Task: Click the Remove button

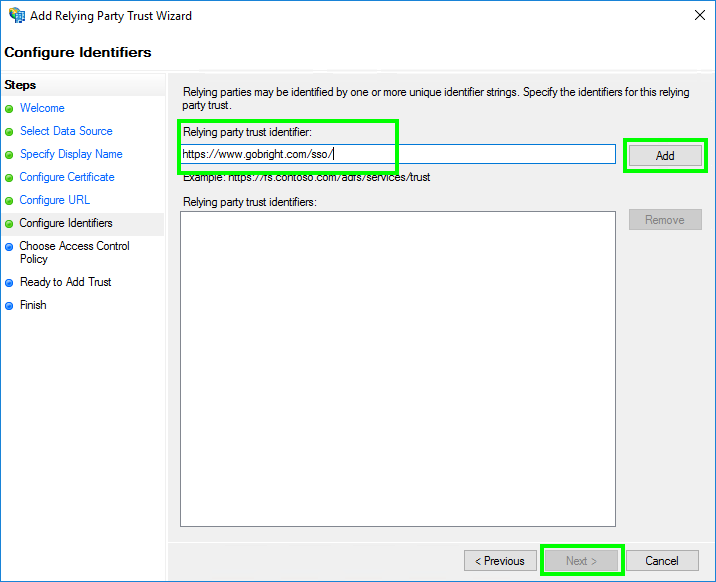Action: [665, 220]
